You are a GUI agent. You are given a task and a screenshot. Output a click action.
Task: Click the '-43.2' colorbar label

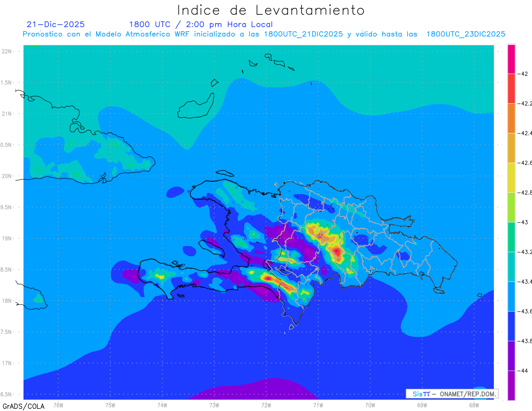525,252
